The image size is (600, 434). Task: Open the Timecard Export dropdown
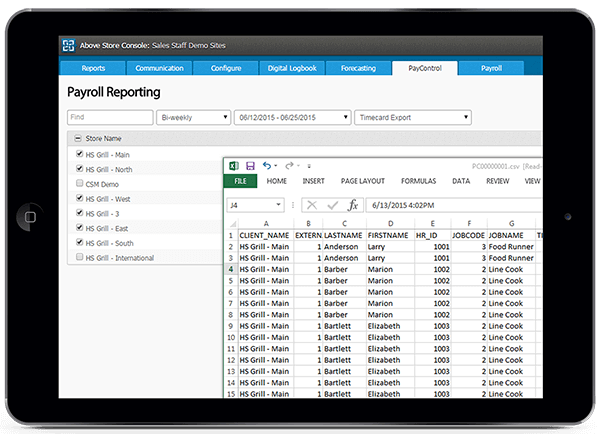tap(413, 117)
